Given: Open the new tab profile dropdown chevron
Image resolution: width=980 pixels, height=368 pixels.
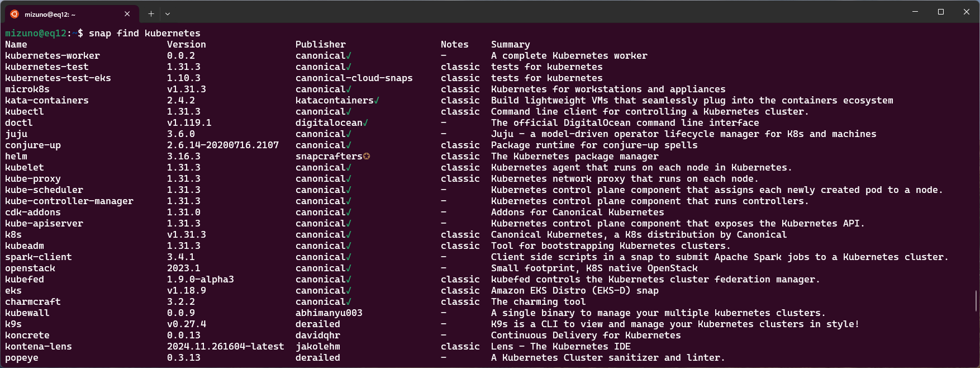Looking at the screenshot, I should (168, 14).
